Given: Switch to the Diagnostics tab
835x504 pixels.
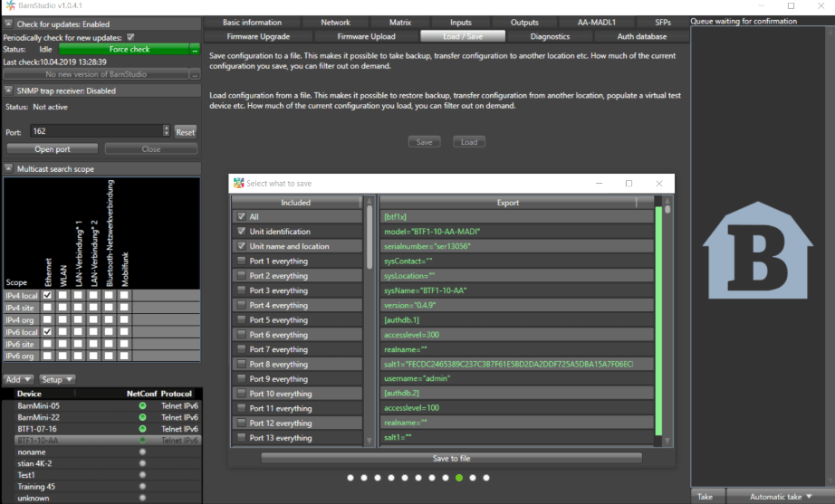Looking at the screenshot, I should [550, 36].
